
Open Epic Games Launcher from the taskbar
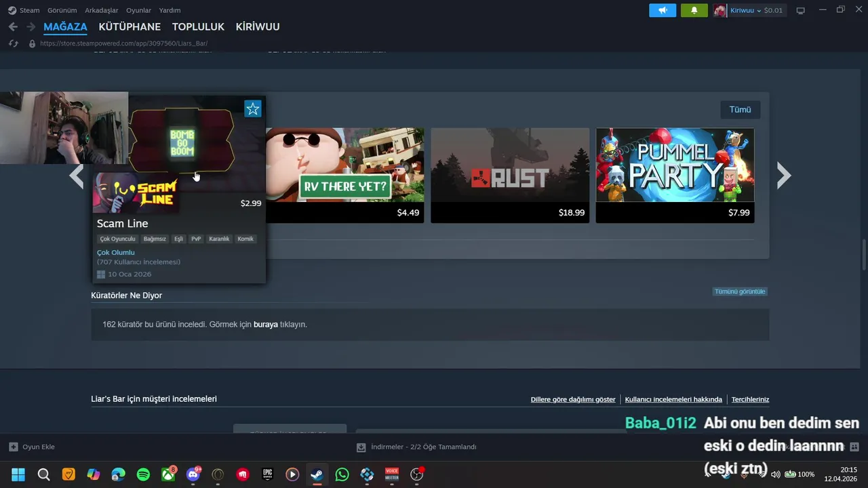point(268,474)
